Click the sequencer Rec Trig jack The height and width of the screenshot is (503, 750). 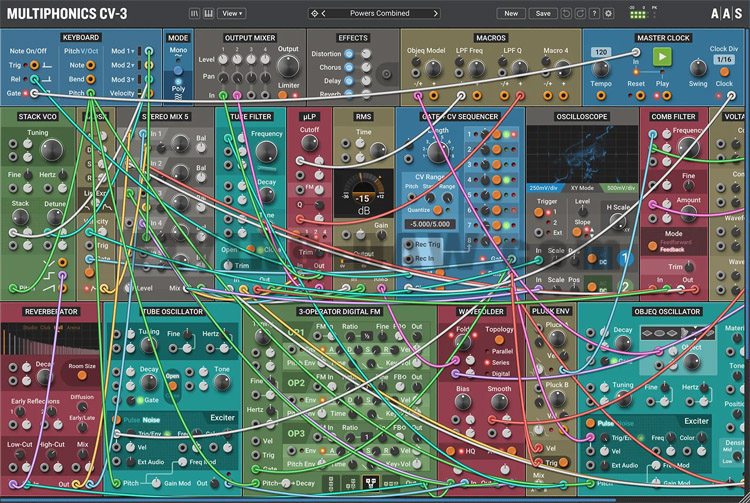[409, 244]
